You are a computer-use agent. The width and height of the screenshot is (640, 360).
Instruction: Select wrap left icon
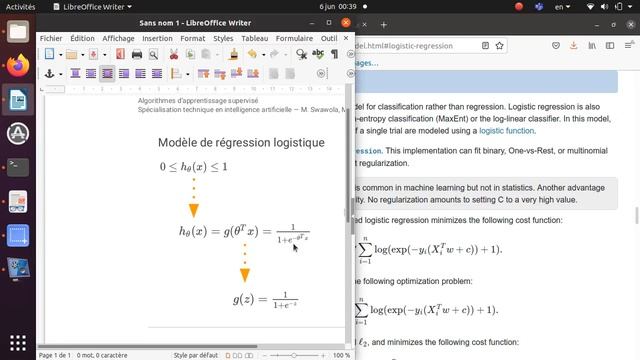[x=124, y=73]
